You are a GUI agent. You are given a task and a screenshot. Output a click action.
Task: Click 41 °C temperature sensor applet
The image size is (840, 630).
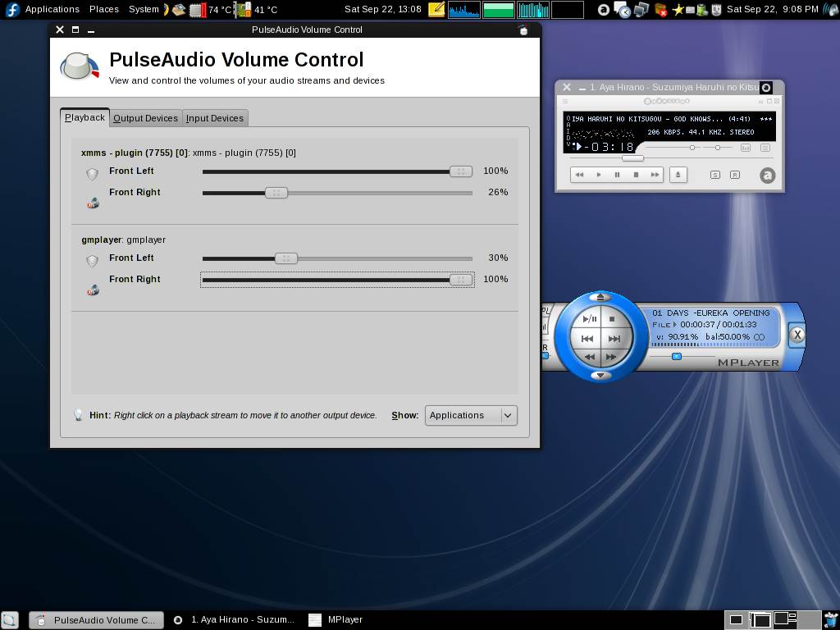257,10
